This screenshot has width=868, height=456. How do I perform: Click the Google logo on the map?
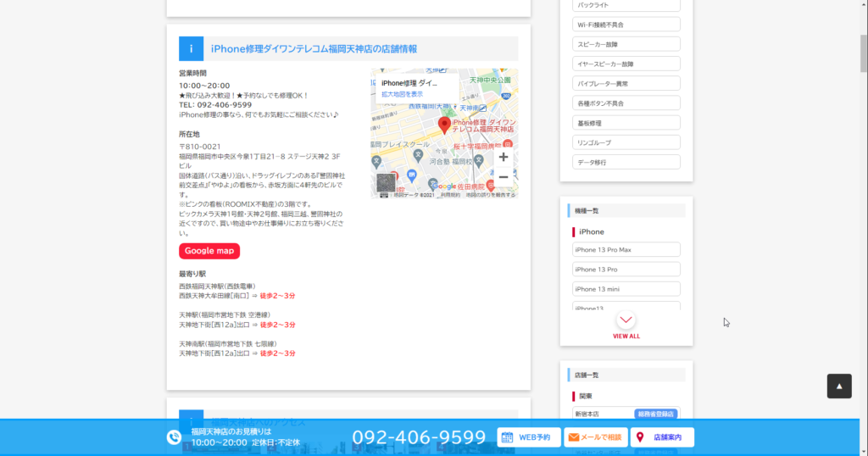pos(444,186)
